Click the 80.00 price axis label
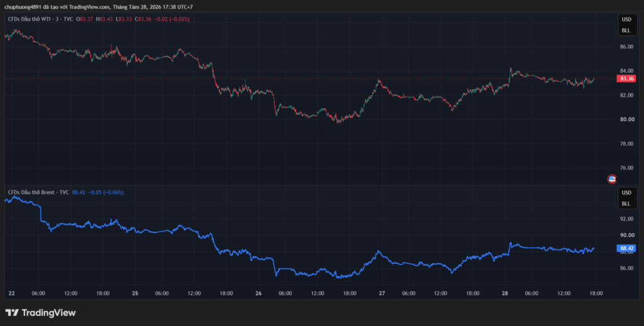This screenshot has width=644, height=326. point(626,119)
